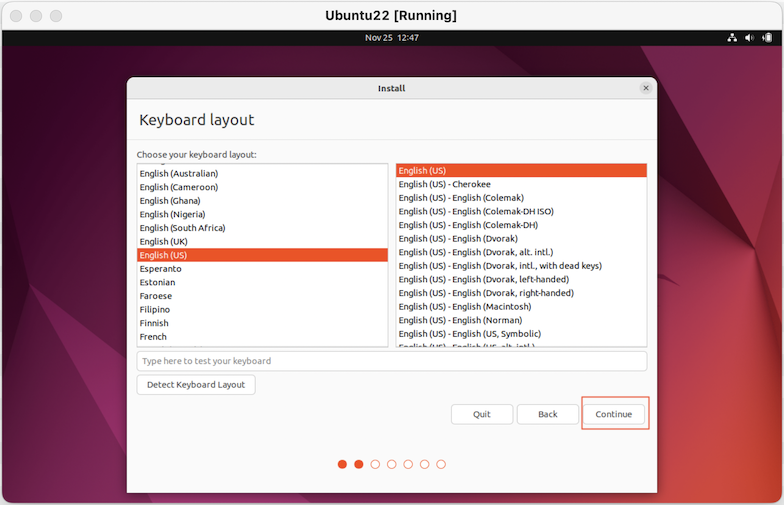Select English (UK) layout
The height and width of the screenshot is (505, 784).
click(x=262, y=242)
